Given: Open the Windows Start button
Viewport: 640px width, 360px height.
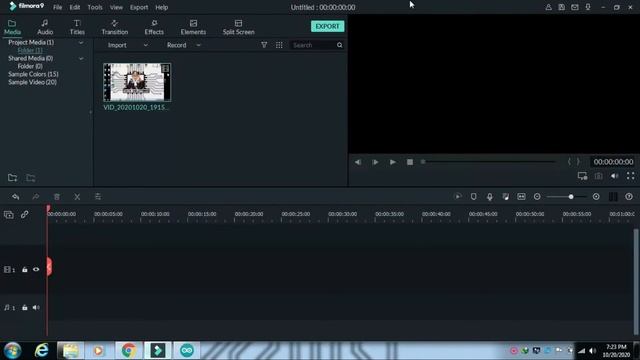Looking at the screenshot, I should (x=12, y=351).
